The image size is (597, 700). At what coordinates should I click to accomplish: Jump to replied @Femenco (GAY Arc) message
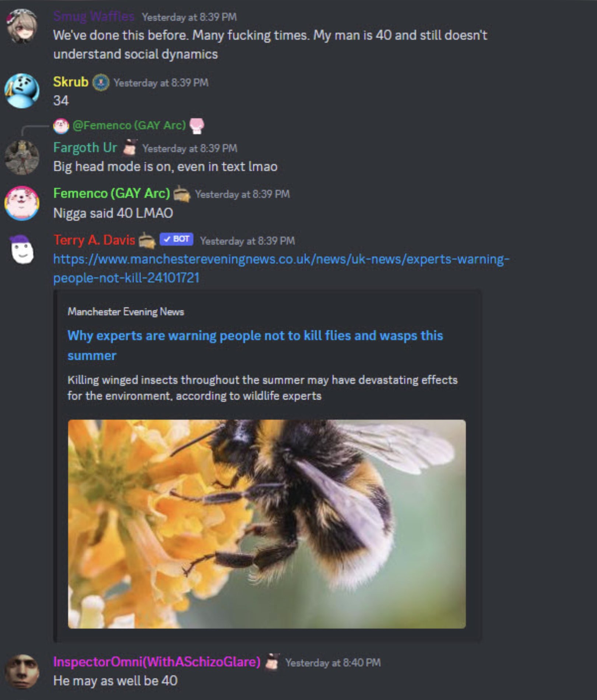(129, 125)
